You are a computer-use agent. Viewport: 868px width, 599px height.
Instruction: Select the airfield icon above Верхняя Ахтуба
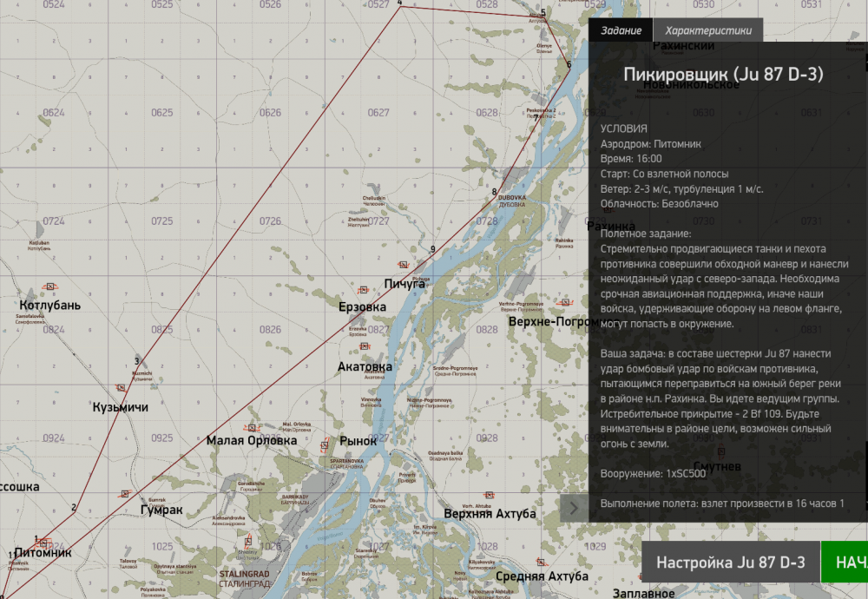tap(489, 495)
